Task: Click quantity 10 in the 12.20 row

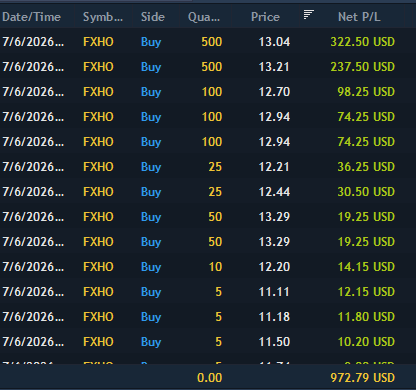Action: click(x=215, y=267)
